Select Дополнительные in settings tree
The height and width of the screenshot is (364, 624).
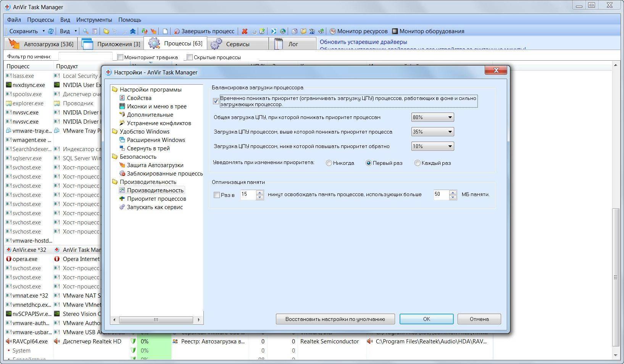point(150,115)
